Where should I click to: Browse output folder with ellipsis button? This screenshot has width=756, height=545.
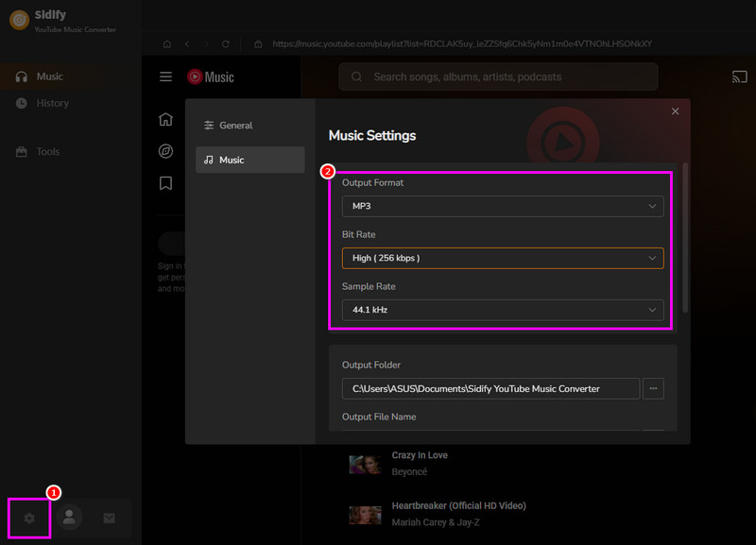click(x=653, y=388)
